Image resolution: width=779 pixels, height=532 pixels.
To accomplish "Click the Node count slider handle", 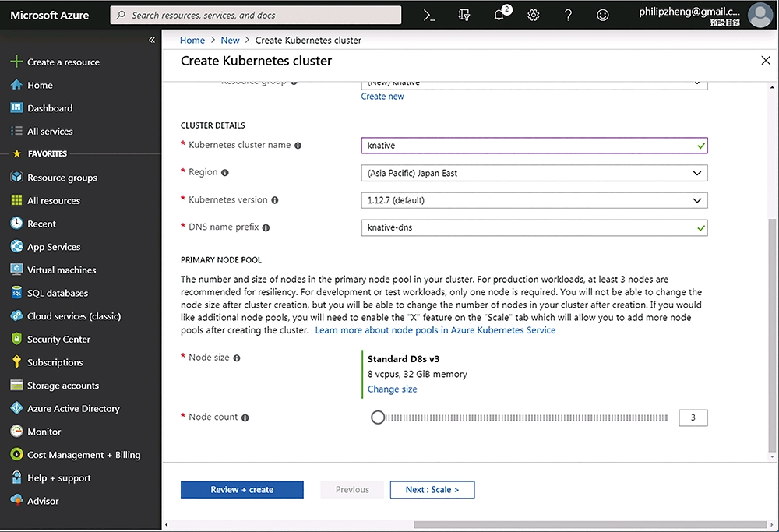I will click(x=378, y=417).
